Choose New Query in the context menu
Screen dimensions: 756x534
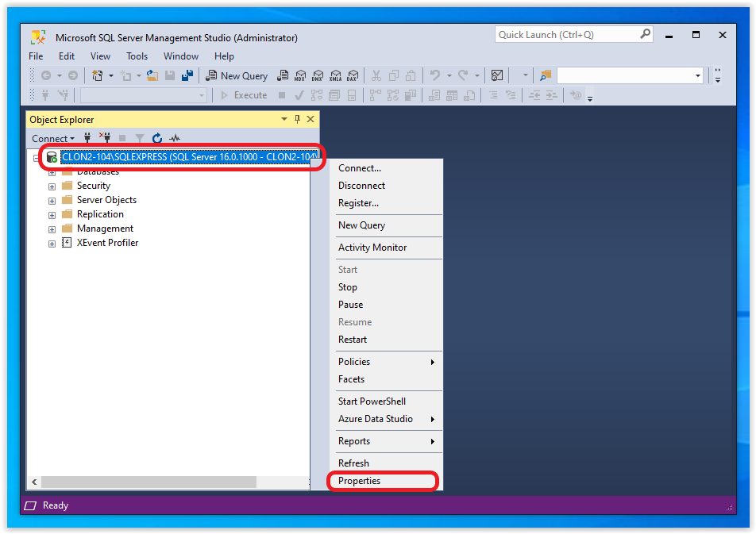click(385, 225)
